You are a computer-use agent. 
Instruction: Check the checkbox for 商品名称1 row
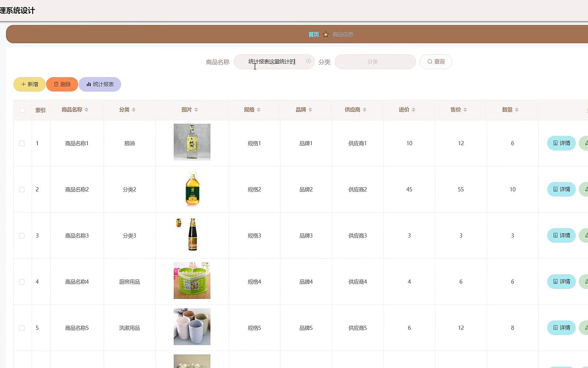pos(22,143)
